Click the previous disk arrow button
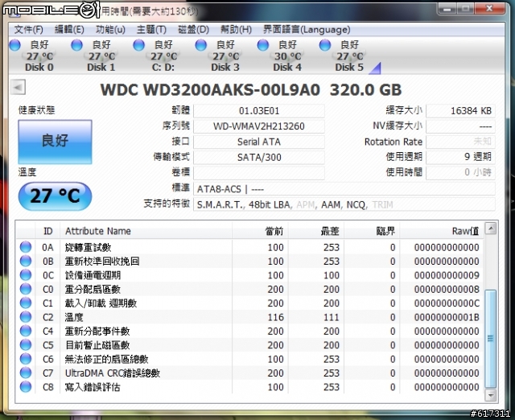 coord(18,88)
